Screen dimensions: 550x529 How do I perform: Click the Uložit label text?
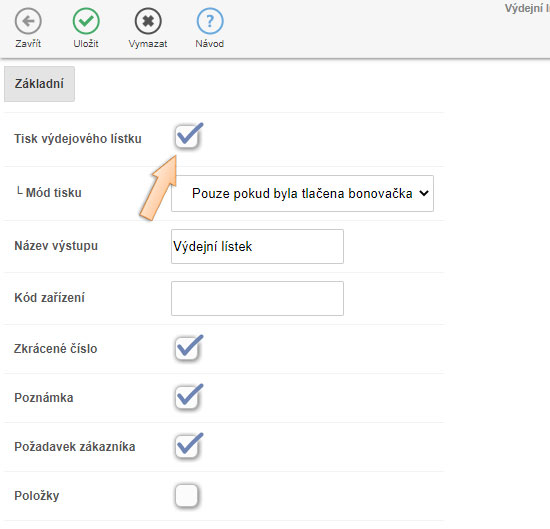pyautogui.click(x=86, y=44)
